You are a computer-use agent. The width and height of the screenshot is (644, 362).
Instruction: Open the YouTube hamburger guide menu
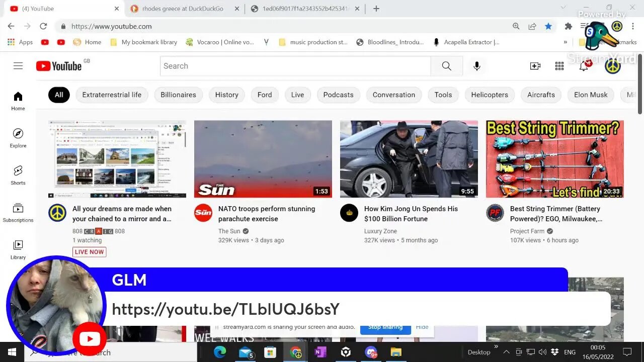coord(18,66)
